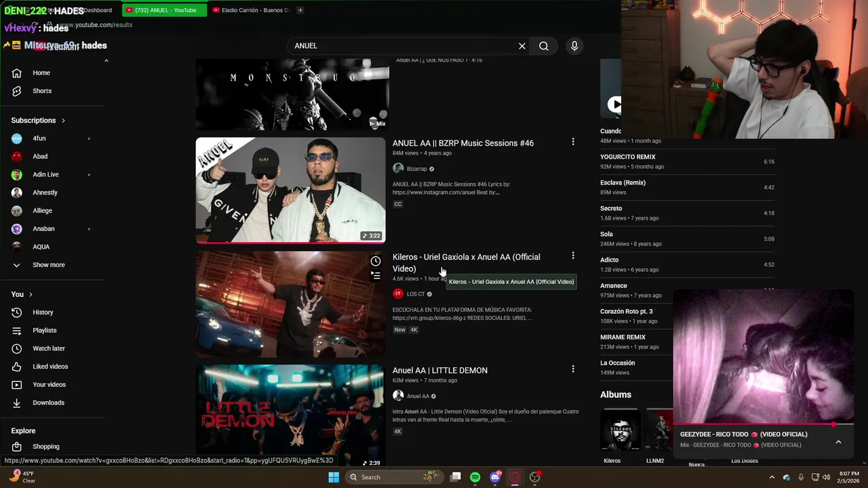868x488 pixels.
Task: Add Kileros video to Watch later
Action: pos(376,261)
